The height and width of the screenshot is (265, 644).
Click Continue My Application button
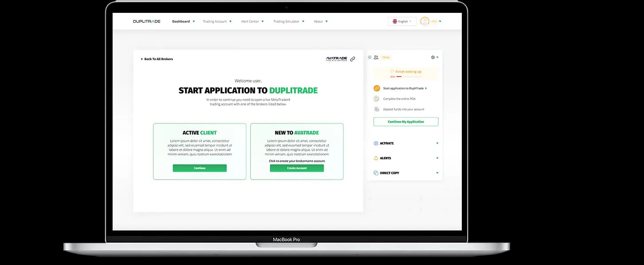406,122
